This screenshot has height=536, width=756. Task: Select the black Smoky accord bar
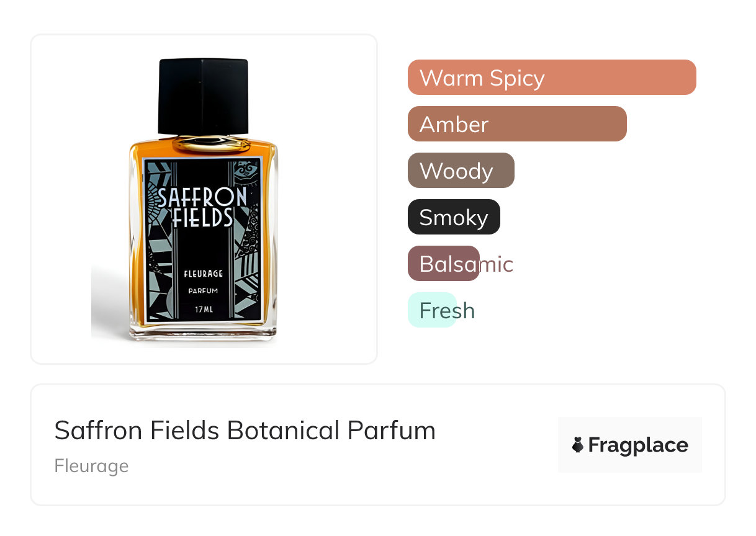453,217
